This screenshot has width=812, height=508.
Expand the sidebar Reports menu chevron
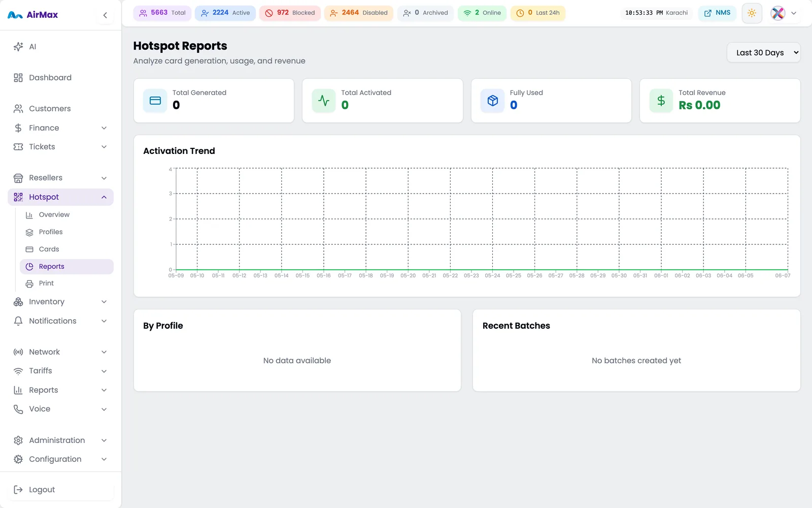pos(104,390)
